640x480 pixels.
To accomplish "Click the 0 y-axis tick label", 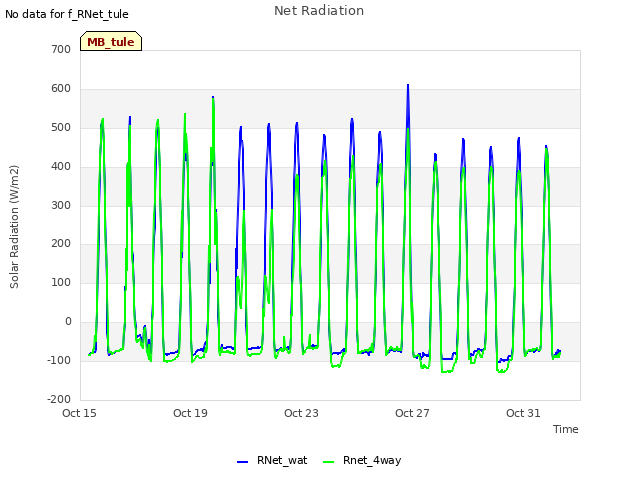I will (68, 322).
